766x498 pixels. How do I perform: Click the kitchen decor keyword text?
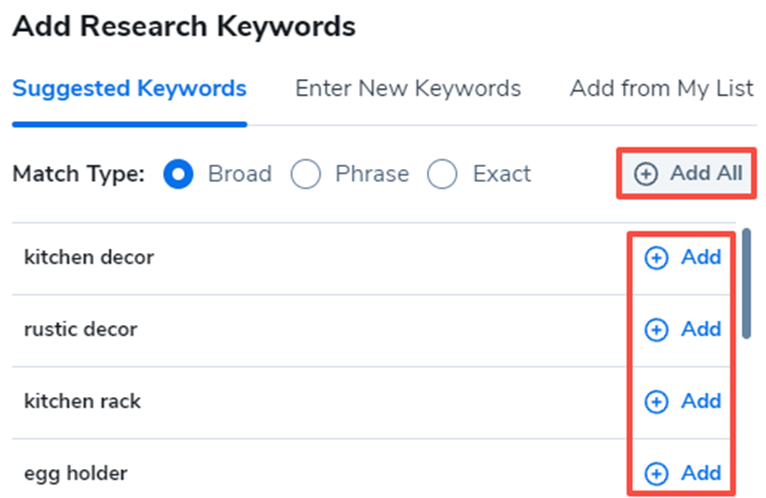point(89,258)
